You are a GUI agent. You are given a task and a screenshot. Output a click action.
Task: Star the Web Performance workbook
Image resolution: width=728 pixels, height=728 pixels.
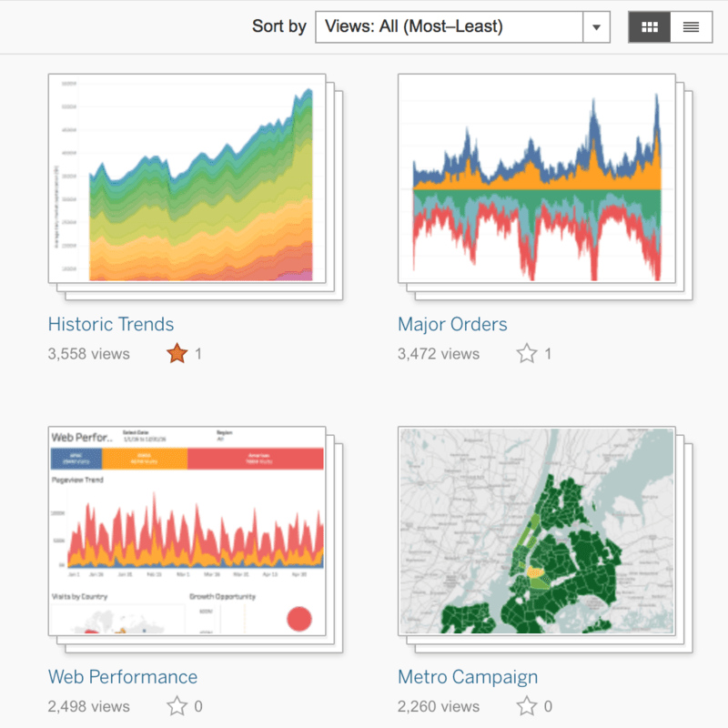tap(177, 706)
